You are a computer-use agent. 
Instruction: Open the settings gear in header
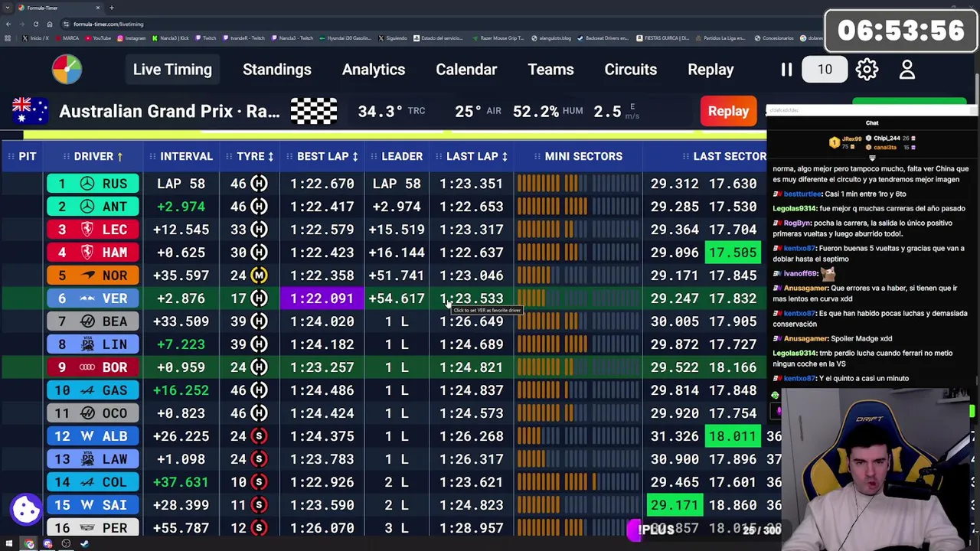[867, 70]
